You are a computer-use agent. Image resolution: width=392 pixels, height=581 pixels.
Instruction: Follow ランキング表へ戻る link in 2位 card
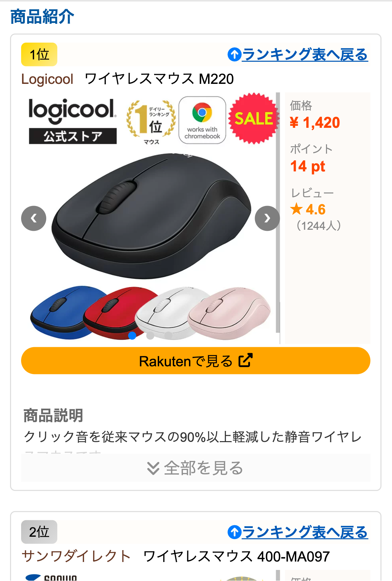pyautogui.click(x=305, y=532)
